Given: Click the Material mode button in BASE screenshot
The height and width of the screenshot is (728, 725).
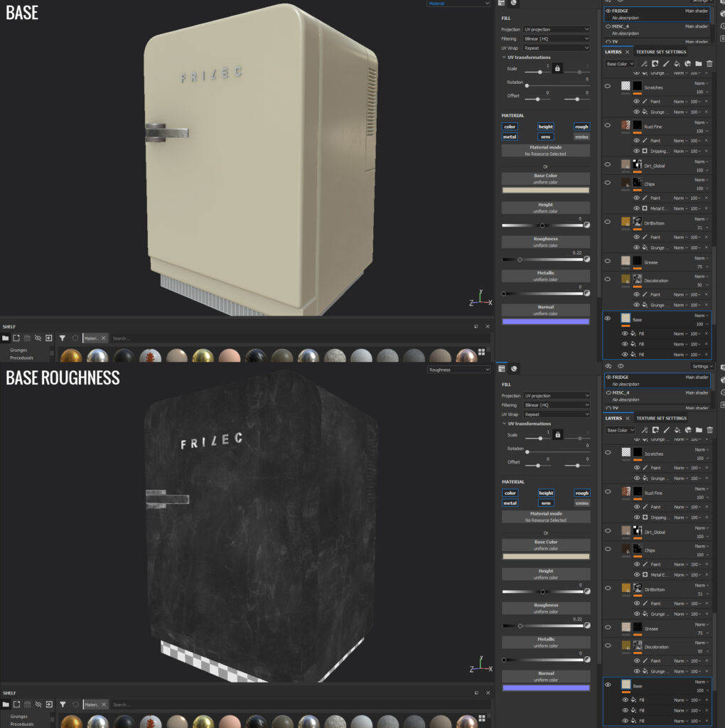Looking at the screenshot, I should point(546,150).
